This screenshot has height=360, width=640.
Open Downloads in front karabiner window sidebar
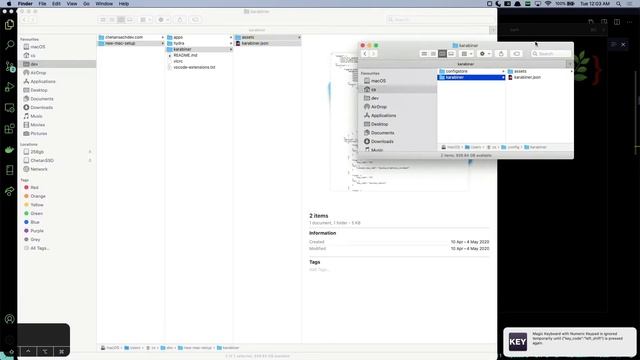[x=382, y=141]
